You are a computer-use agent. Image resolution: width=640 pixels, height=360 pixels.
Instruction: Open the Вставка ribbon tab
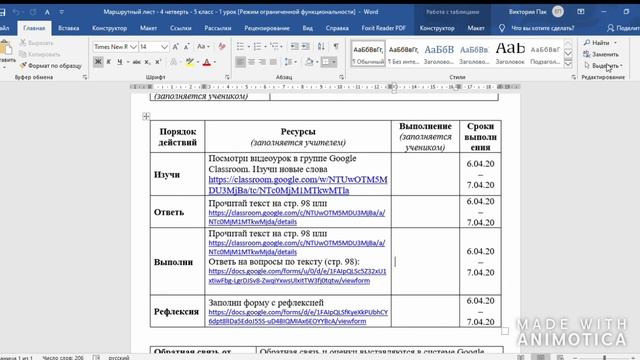click(x=69, y=28)
